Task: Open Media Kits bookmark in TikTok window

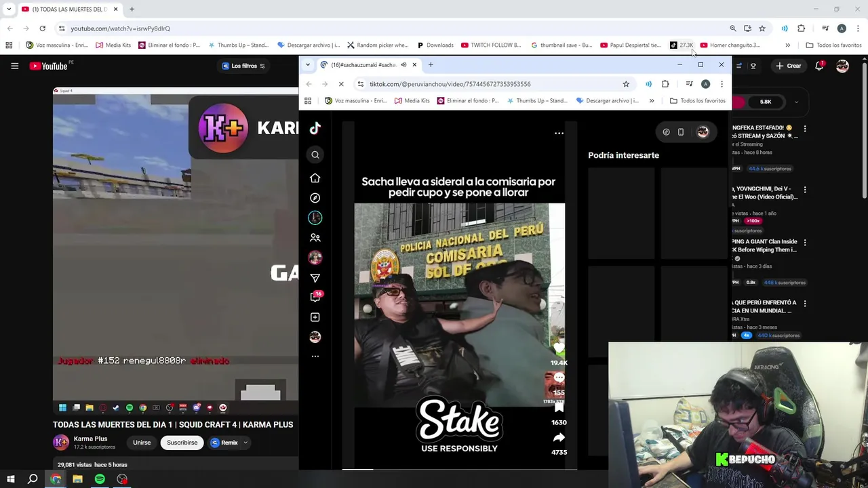Action: 414,101
